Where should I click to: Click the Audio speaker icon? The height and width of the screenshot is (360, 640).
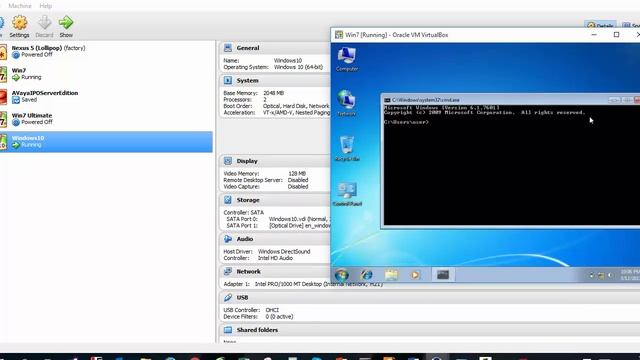(x=228, y=239)
